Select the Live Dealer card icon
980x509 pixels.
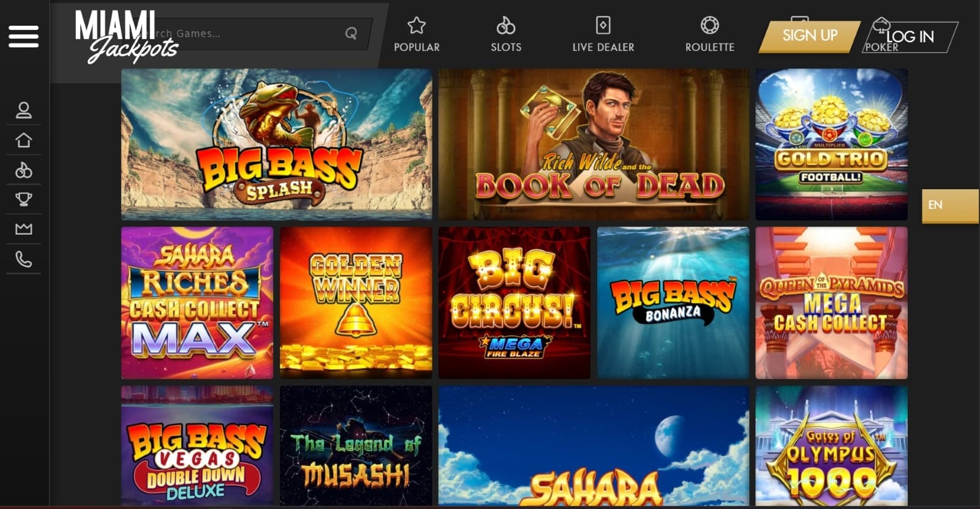pos(603,25)
